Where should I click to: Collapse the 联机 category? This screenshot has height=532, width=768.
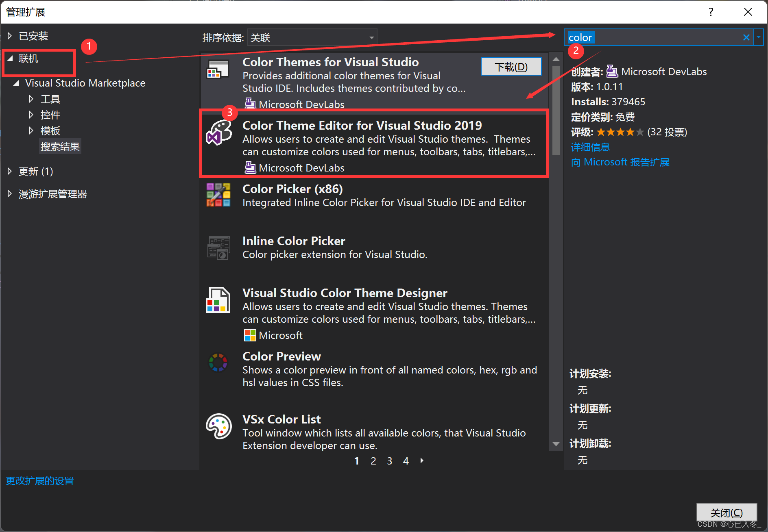[10, 59]
